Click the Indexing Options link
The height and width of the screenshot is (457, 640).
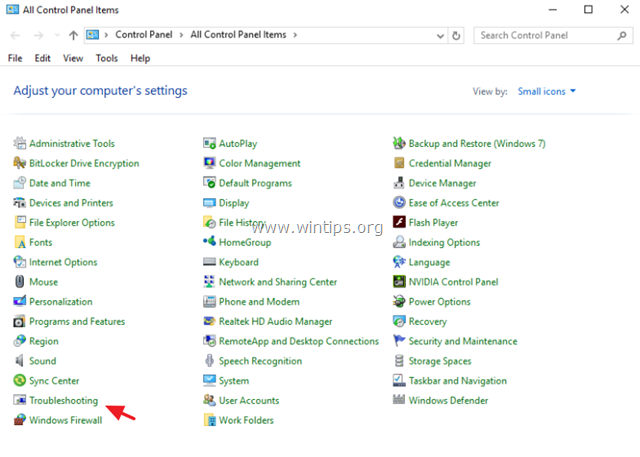(444, 242)
